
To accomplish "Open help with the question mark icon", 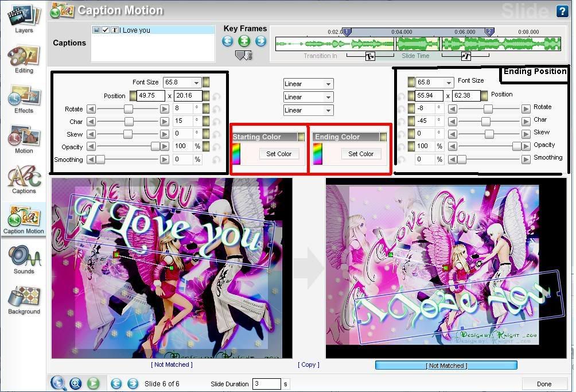I will coord(562,11).
